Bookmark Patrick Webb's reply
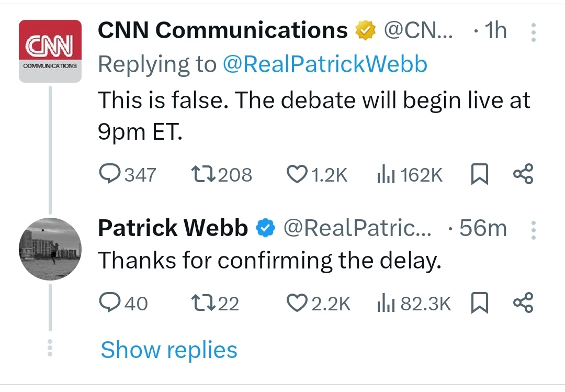 (x=479, y=302)
